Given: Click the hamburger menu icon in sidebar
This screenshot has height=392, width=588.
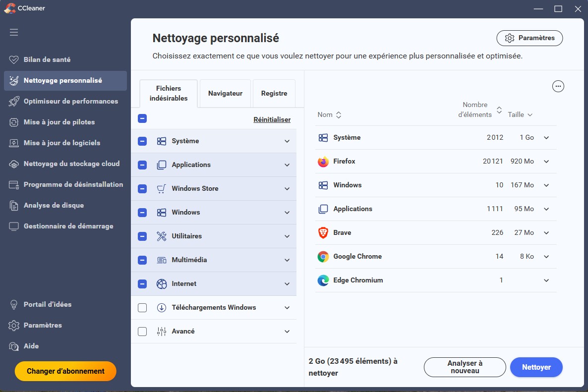Looking at the screenshot, I should pyautogui.click(x=14, y=32).
